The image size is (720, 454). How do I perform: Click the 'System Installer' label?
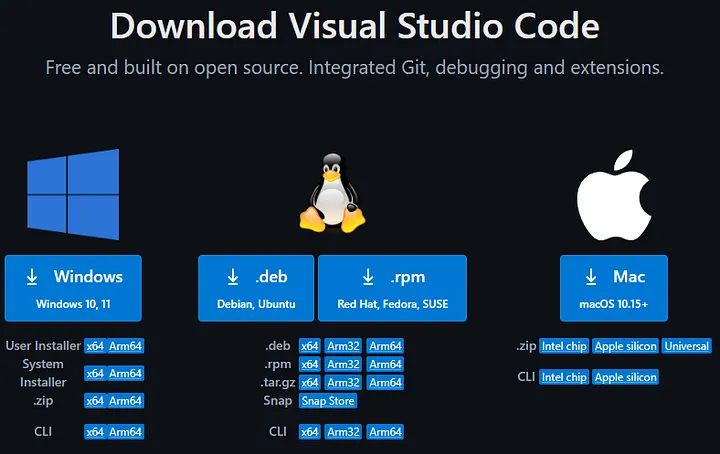tap(43, 373)
